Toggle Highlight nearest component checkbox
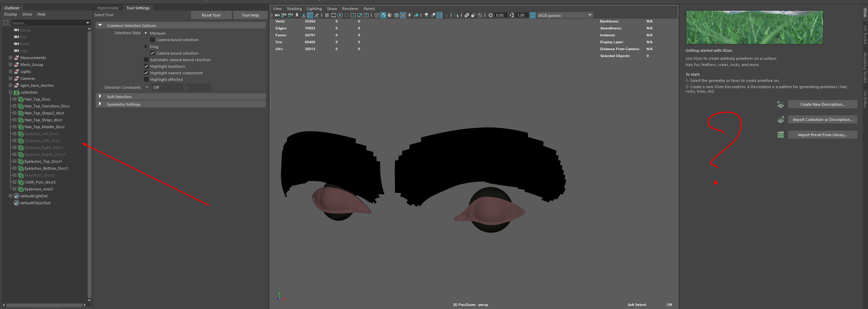 tap(146, 73)
